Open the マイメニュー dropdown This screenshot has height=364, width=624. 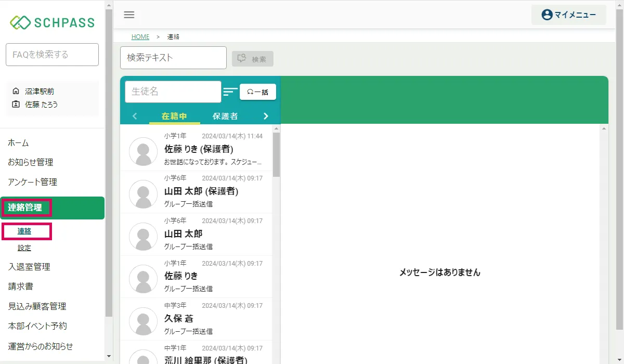(x=569, y=15)
